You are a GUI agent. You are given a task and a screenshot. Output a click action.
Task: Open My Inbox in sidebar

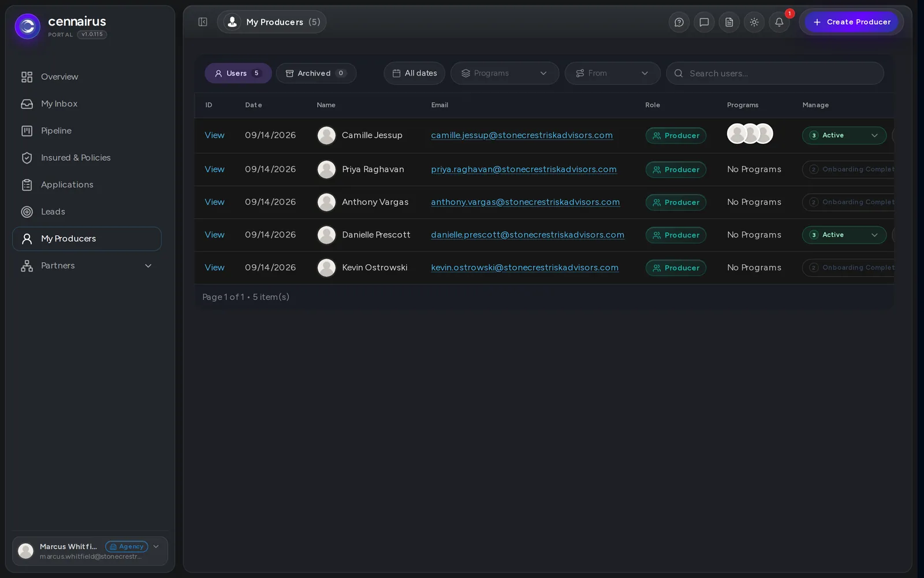(87, 104)
